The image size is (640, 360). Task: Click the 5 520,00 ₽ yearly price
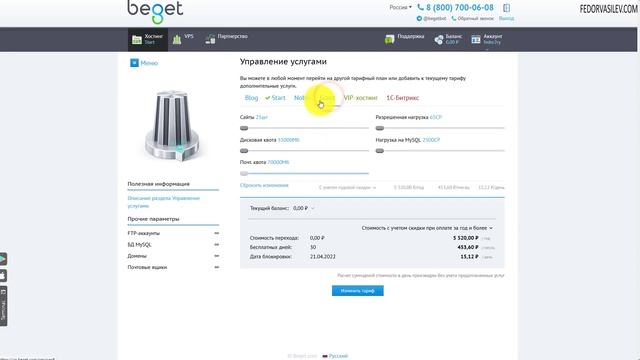(x=465, y=238)
